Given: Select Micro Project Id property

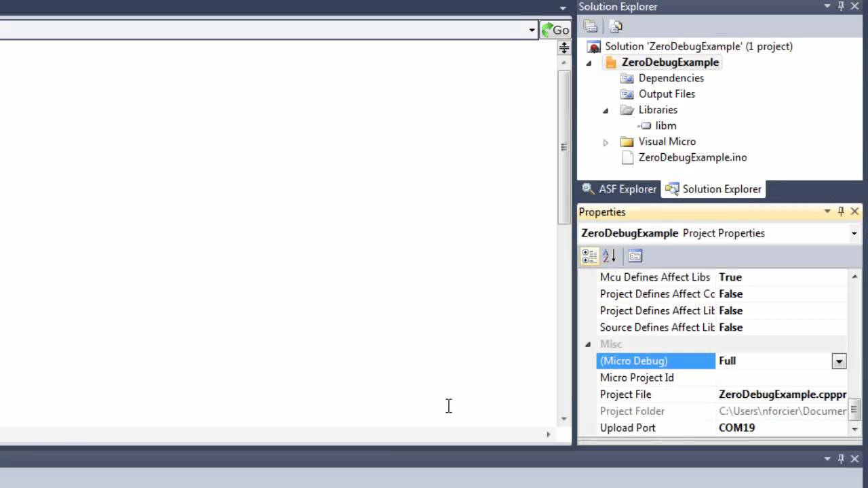Looking at the screenshot, I should (637, 378).
